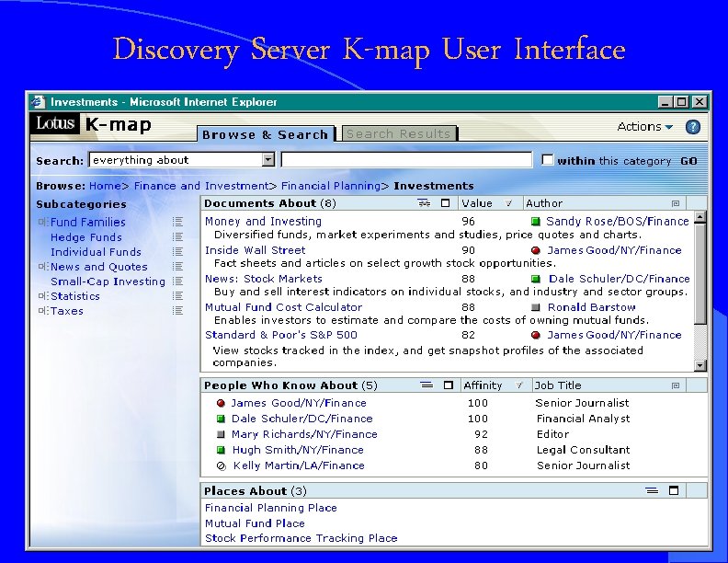Viewport: 728px width, 563px height.
Task: Click the search text input field
Action: click(x=406, y=160)
